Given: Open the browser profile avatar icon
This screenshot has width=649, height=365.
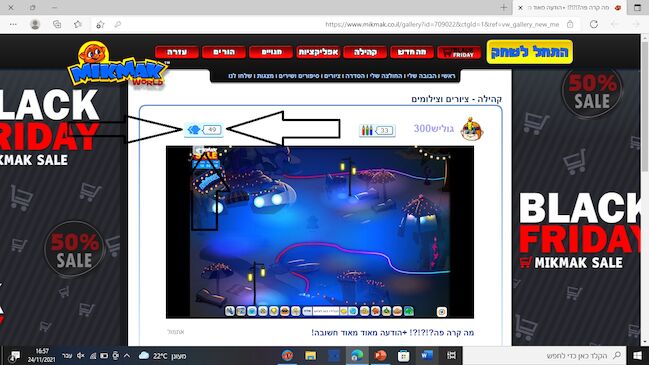Looking at the screenshot, I should click(x=35, y=24).
